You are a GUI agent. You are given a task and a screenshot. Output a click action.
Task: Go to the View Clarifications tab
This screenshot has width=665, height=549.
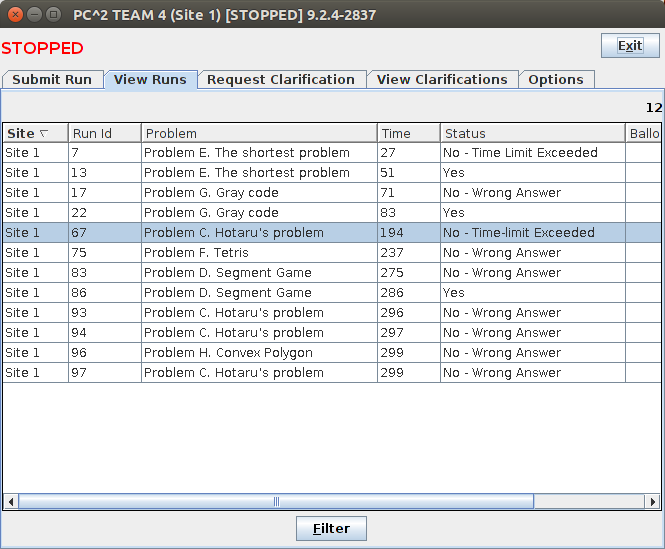point(442,80)
